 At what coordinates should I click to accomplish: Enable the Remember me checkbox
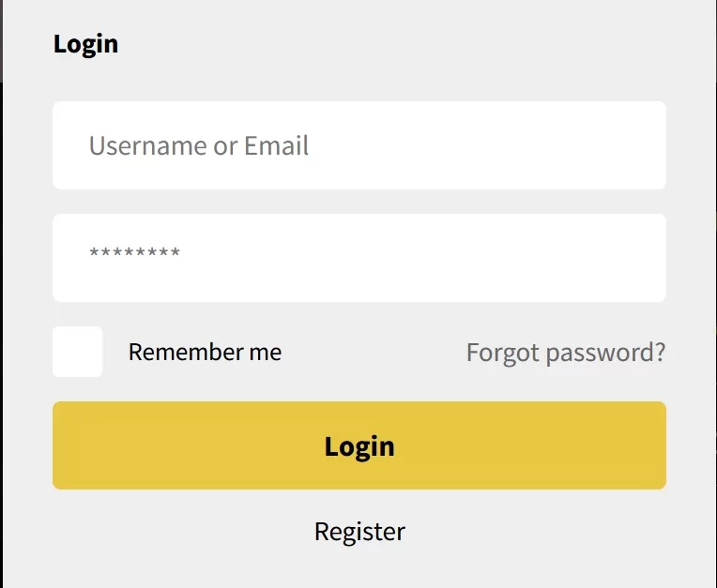point(78,352)
